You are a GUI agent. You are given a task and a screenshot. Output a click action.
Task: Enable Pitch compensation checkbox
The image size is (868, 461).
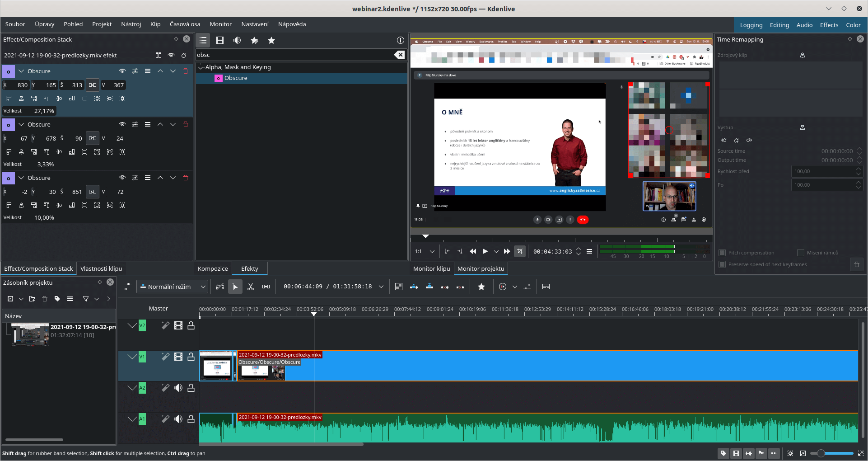pyautogui.click(x=722, y=253)
